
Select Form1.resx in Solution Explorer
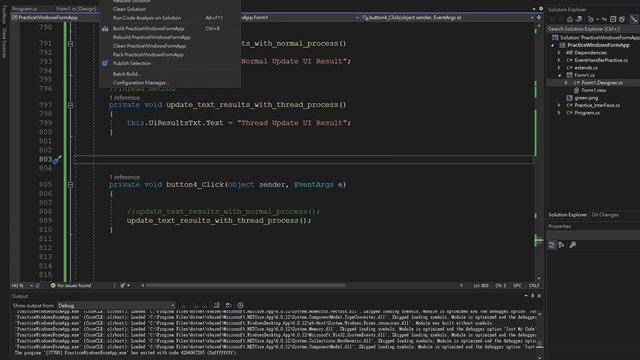tap(593, 90)
